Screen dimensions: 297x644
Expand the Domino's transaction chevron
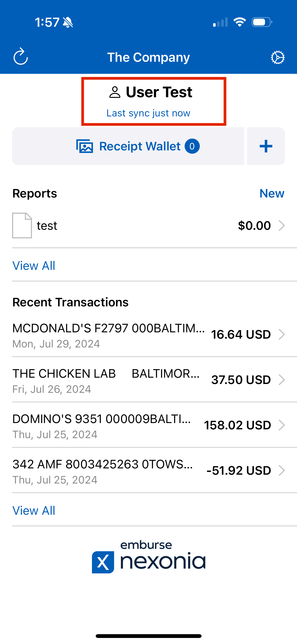282,425
